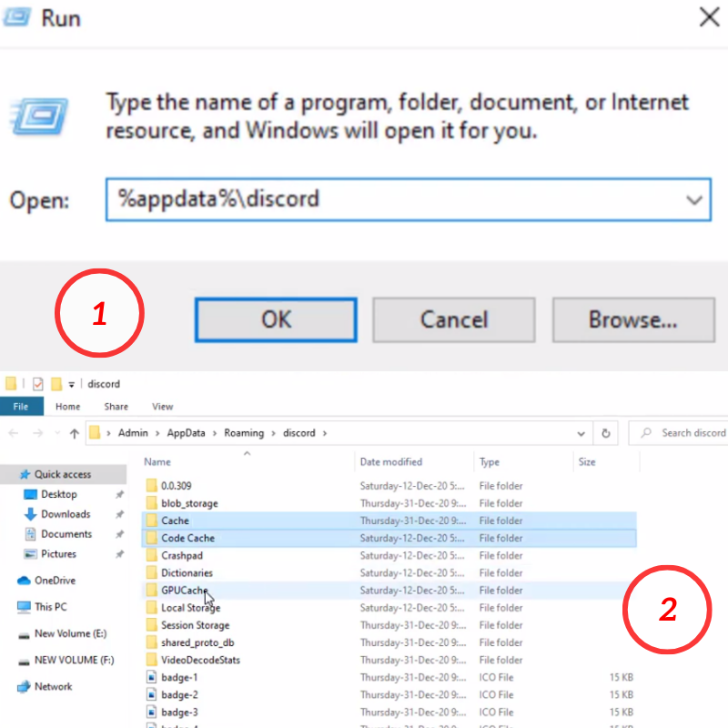Select Pictures in navigation pane
Screen dimensions: 728x728
click(x=58, y=554)
